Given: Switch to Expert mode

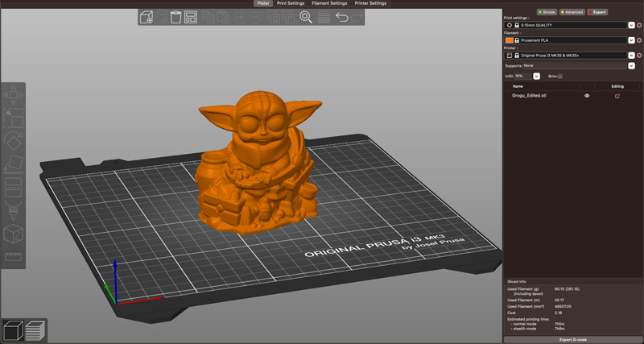Looking at the screenshot, I should [597, 12].
